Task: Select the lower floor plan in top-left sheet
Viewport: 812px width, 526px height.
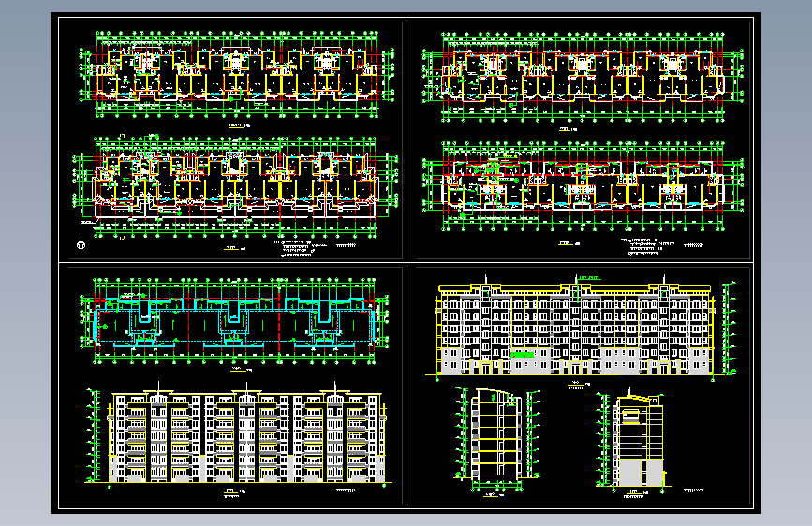Action: coord(236,187)
